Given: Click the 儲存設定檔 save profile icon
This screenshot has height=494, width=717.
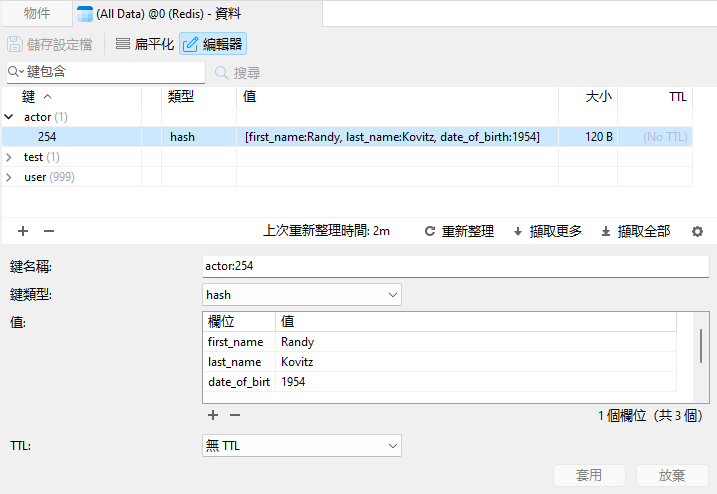Looking at the screenshot, I should coord(15,44).
